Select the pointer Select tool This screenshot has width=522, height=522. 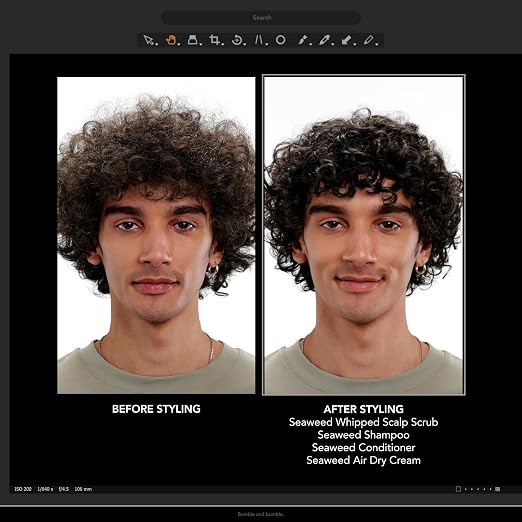[148, 40]
